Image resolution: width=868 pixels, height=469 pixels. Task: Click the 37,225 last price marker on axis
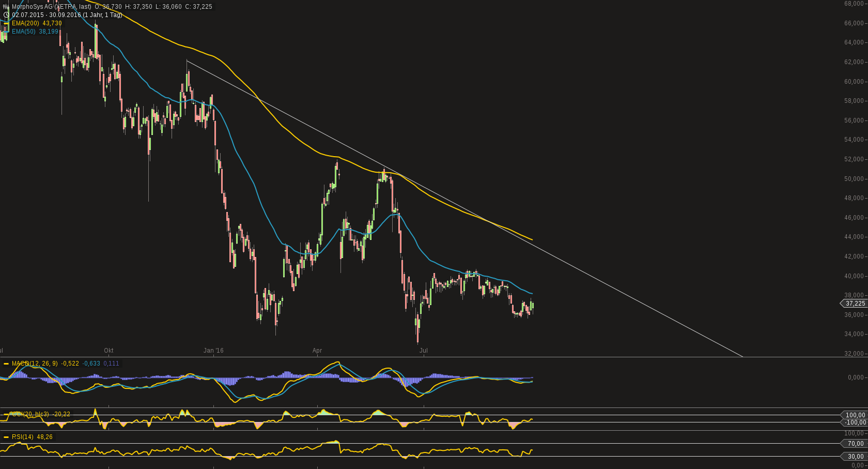(855, 304)
